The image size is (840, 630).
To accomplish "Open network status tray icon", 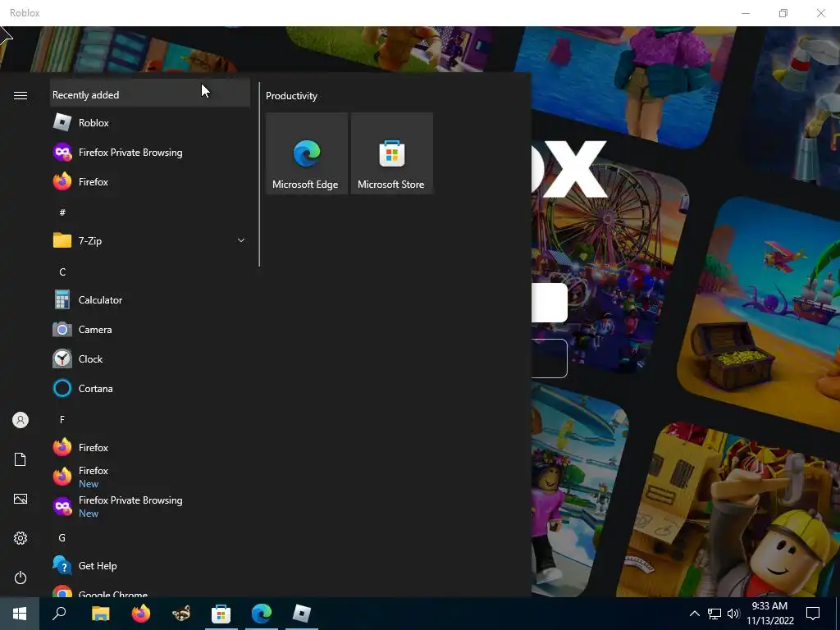I will tap(714, 614).
